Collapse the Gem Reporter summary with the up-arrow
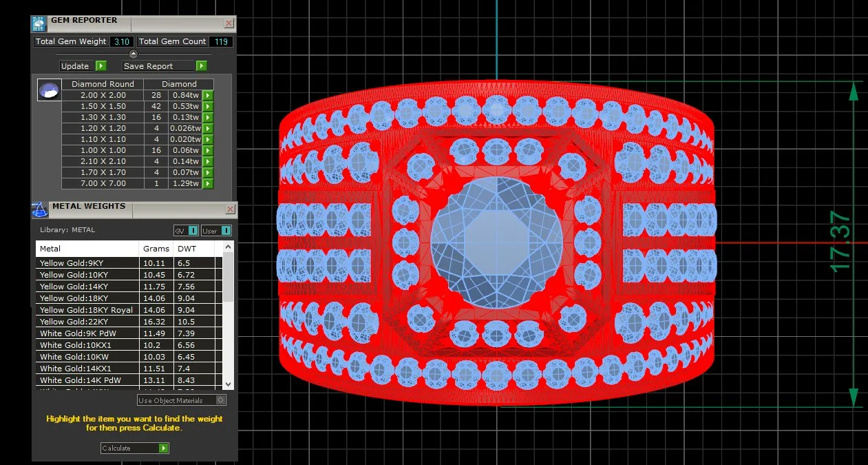This screenshot has height=465, width=868. [134, 54]
